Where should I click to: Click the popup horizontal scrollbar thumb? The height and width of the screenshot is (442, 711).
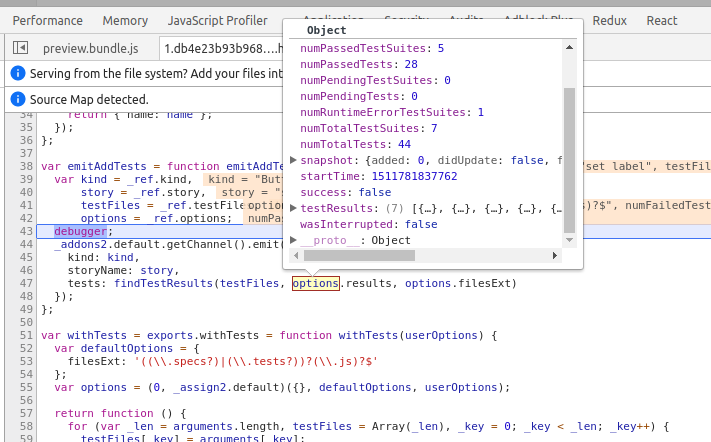click(x=359, y=256)
